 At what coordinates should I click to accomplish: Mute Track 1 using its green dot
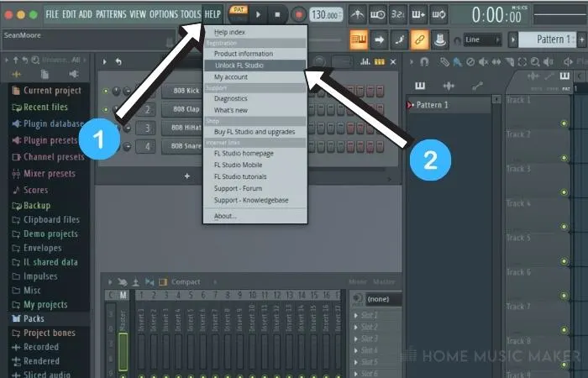(564, 124)
